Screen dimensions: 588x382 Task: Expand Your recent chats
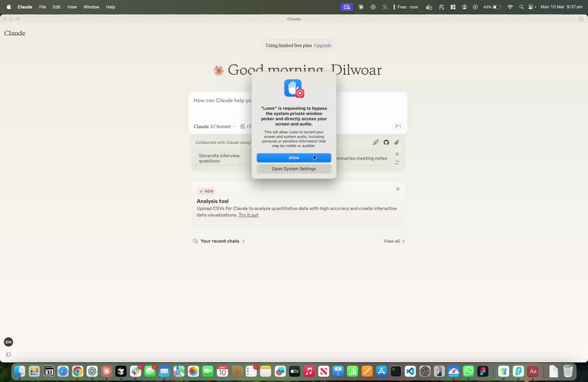[x=219, y=241]
